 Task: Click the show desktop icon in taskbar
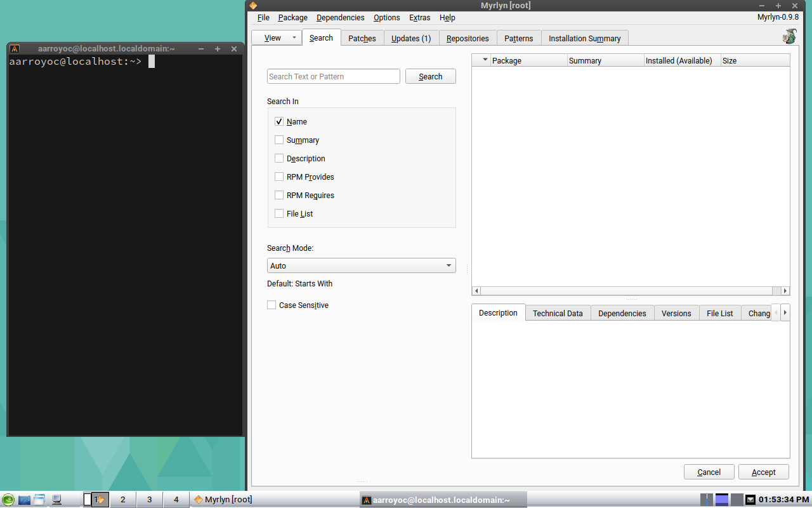pos(24,500)
